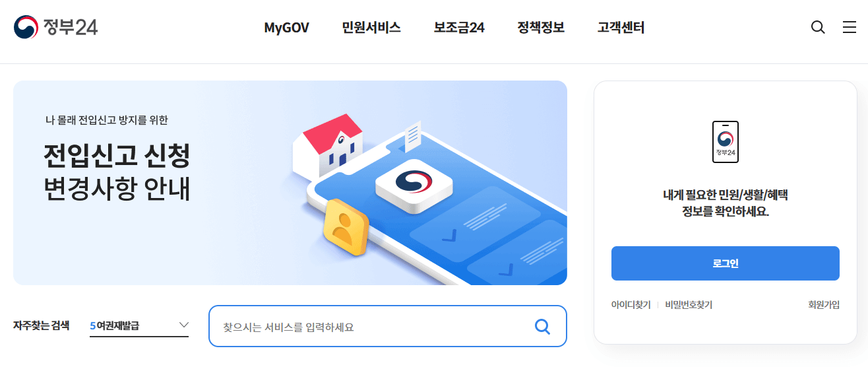Open the MyGOV menu
868x367 pixels.
click(286, 28)
